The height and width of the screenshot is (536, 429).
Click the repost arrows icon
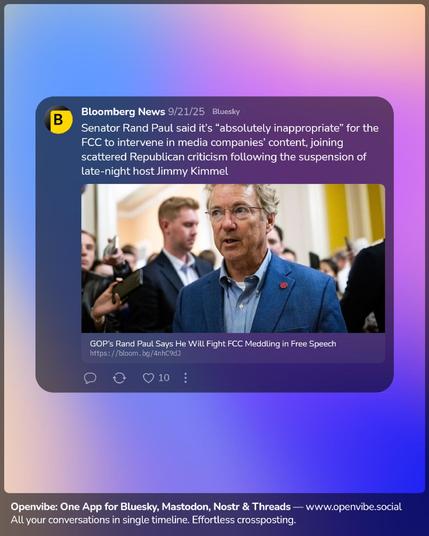point(119,378)
